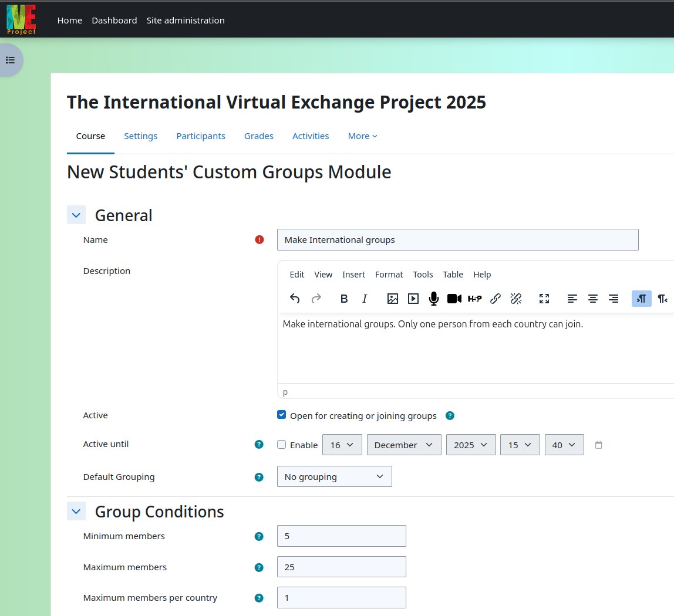
Task: Set left-to-right text direction
Action: 641,299
